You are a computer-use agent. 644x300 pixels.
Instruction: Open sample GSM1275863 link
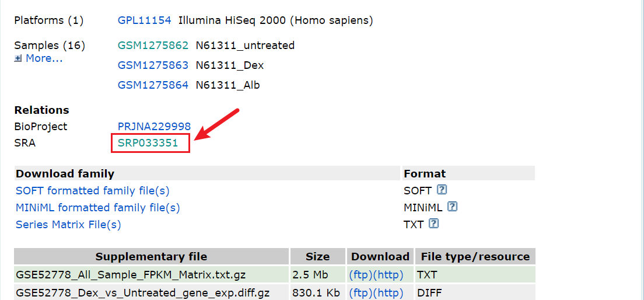(x=153, y=65)
